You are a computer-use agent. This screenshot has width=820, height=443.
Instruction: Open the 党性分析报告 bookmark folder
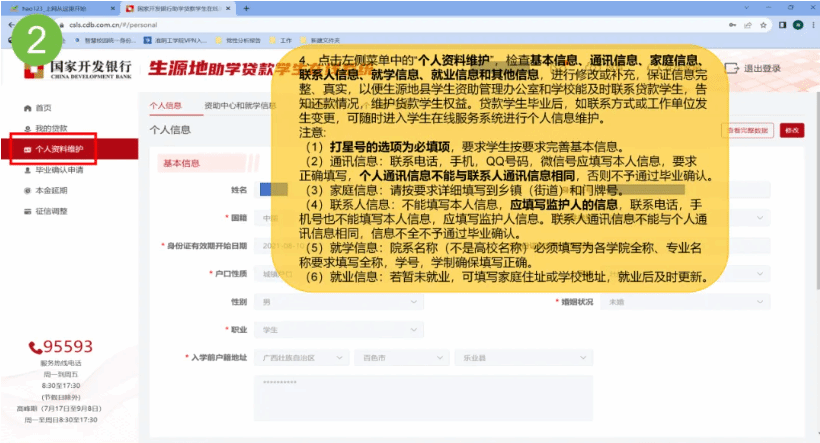pos(238,40)
